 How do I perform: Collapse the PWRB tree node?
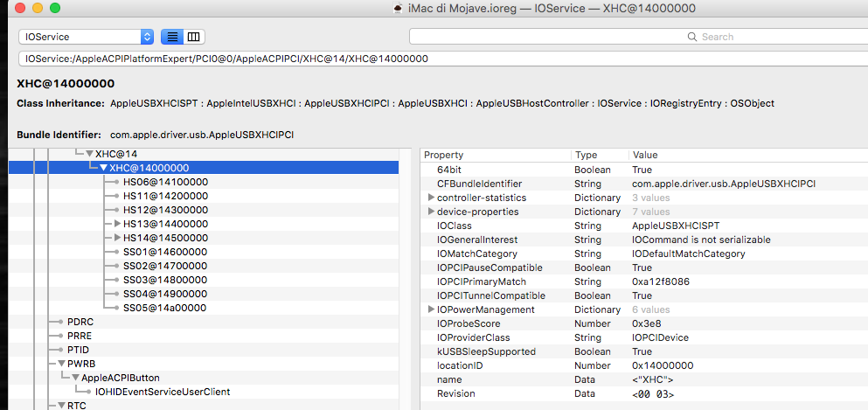click(x=61, y=364)
